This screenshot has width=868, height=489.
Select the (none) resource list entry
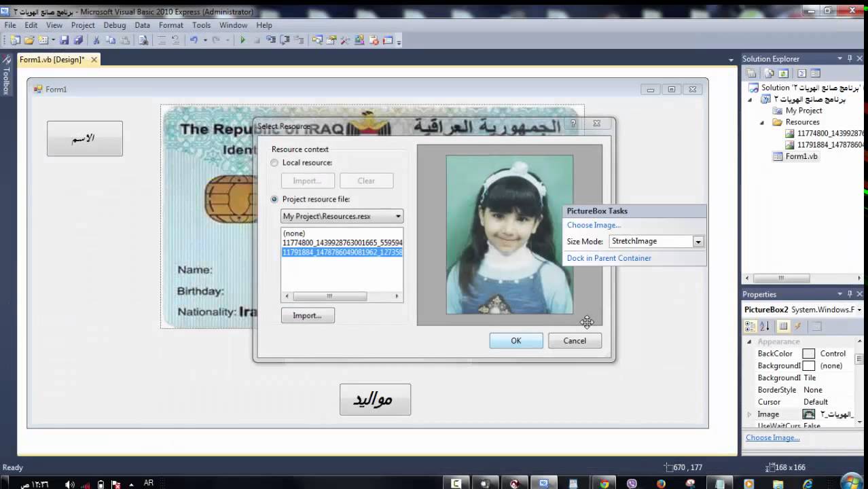pos(294,233)
